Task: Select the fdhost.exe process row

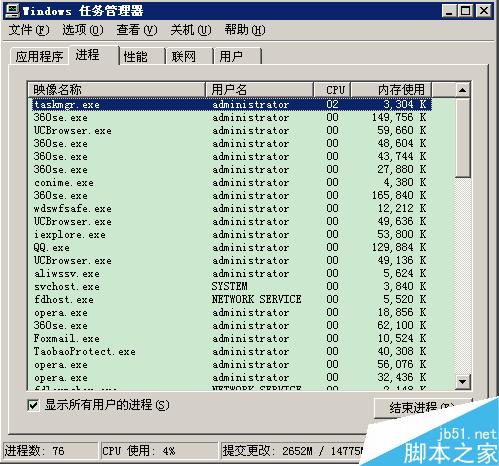Action: [232, 300]
